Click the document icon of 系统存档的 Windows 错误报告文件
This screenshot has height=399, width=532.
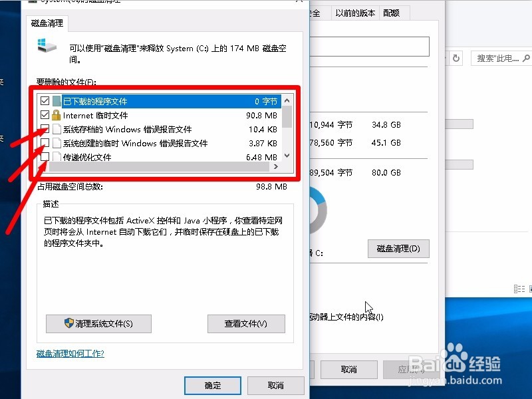click(x=57, y=129)
